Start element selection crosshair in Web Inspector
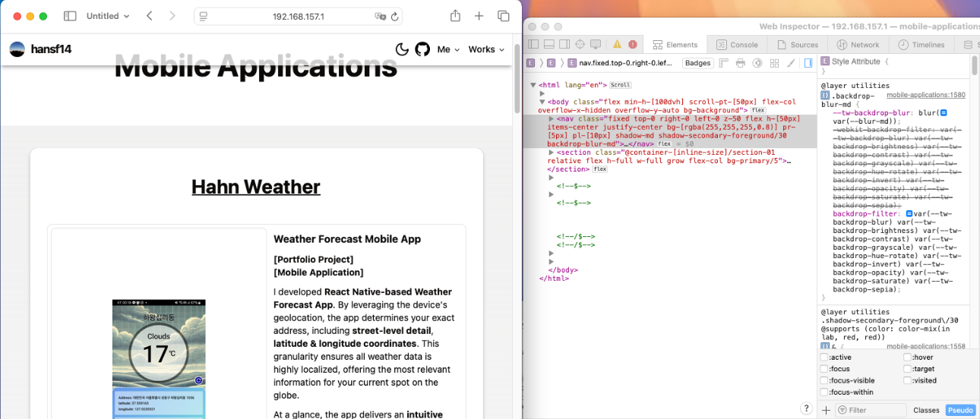Image resolution: width=980 pixels, height=419 pixels. point(580,45)
